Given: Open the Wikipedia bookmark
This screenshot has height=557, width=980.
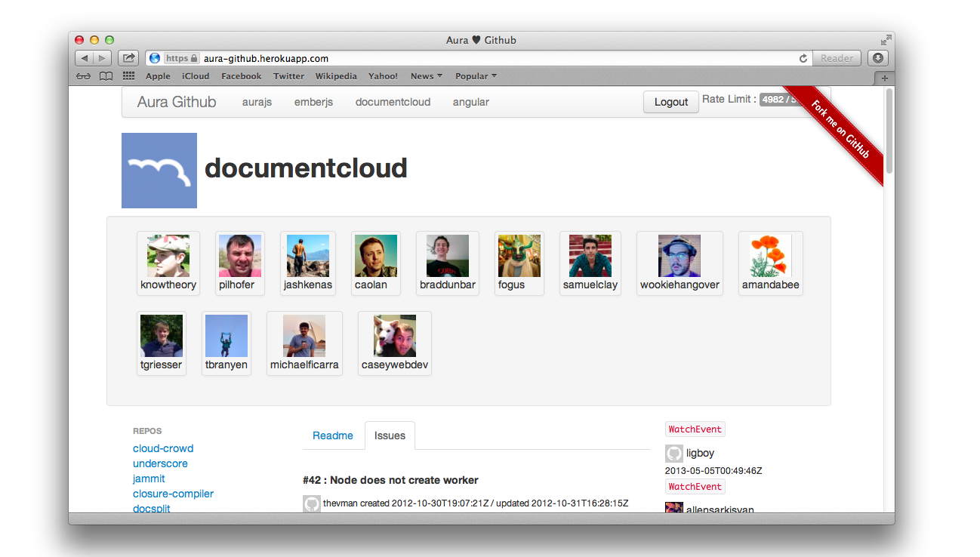Looking at the screenshot, I should (x=336, y=76).
